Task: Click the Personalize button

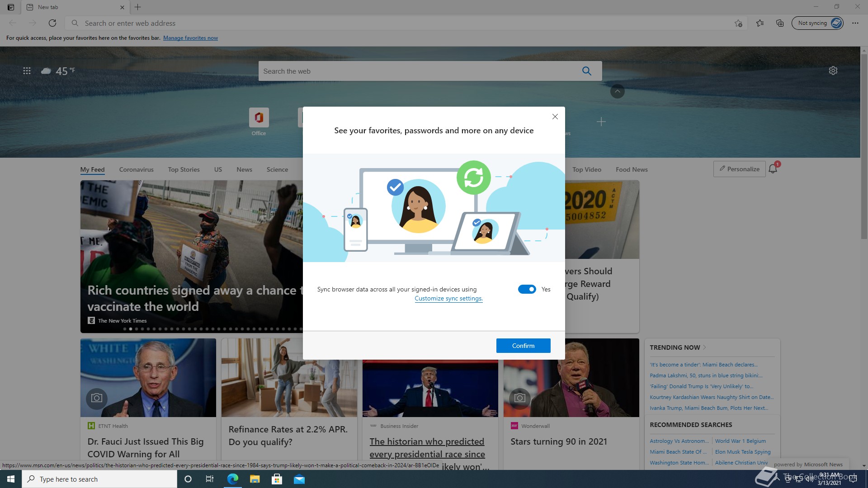Action: point(739,169)
